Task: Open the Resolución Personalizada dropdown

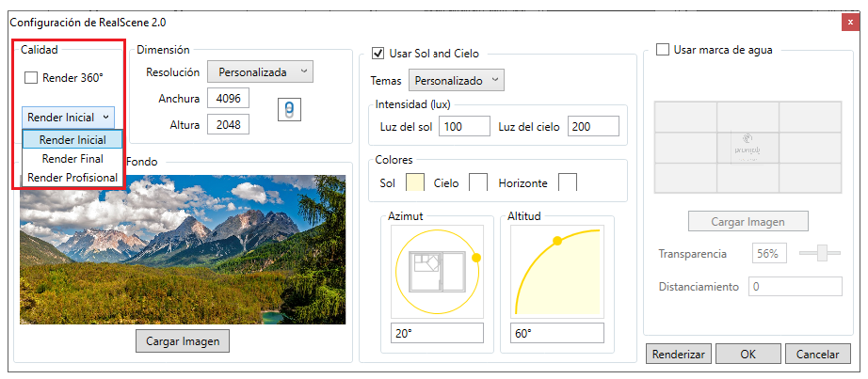Action: tap(260, 71)
